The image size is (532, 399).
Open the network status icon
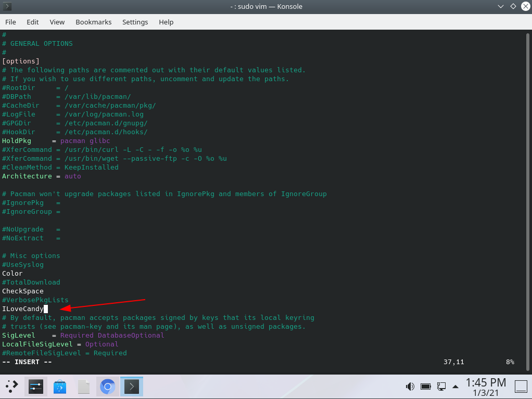[x=441, y=387]
